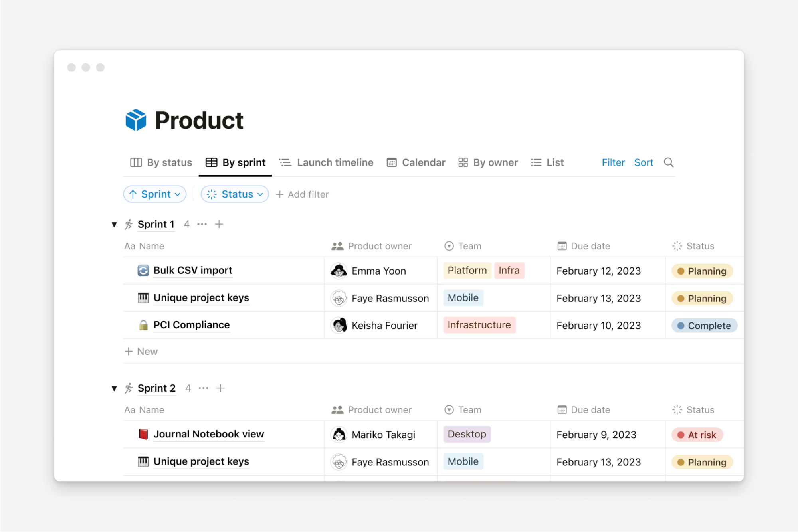Open the Sprint sort dropdown pill
This screenshot has height=532, width=798.
pyautogui.click(x=155, y=194)
